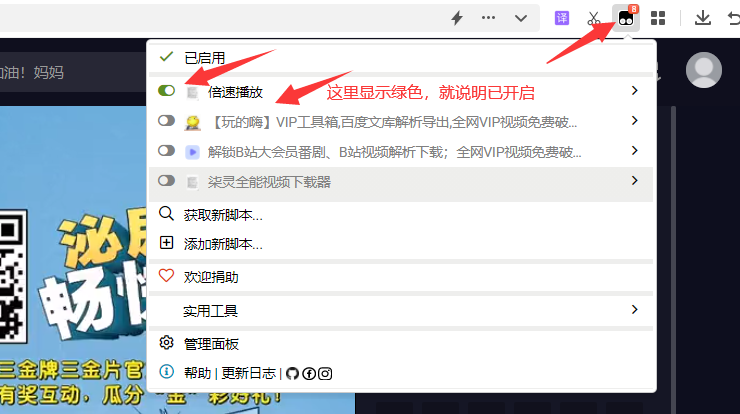The height and width of the screenshot is (414, 740).
Task: Open the 管理面板 dashboard entry
Action: coord(211,344)
